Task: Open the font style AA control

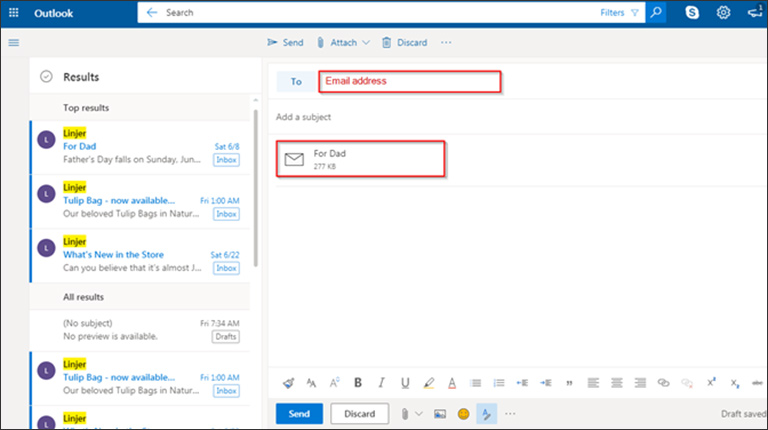Action: pyautogui.click(x=311, y=383)
